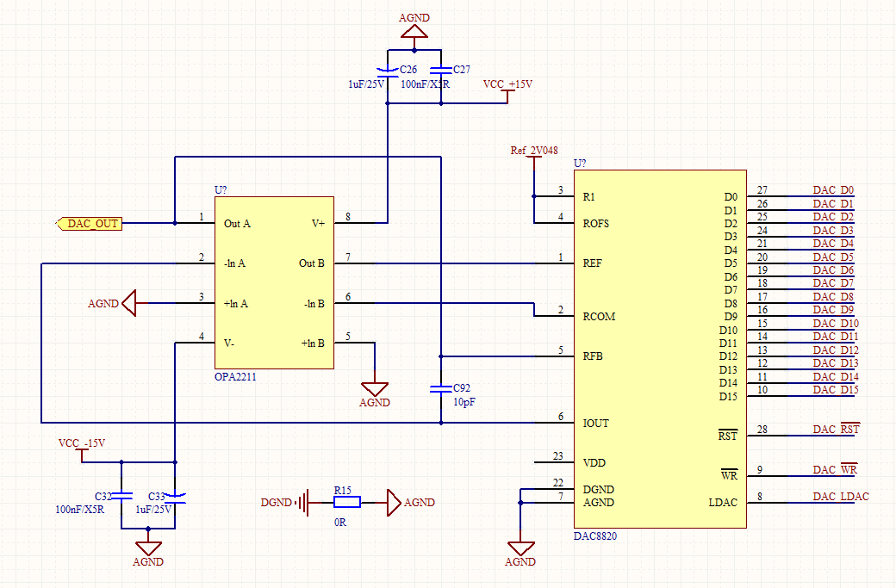
Task: Select the DAC_D15 net label
Action: click(x=836, y=390)
